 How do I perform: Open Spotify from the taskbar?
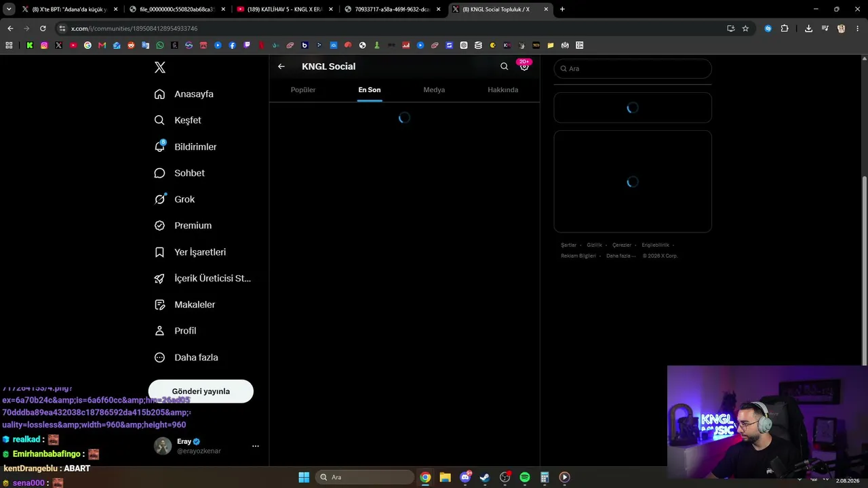click(525, 477)
